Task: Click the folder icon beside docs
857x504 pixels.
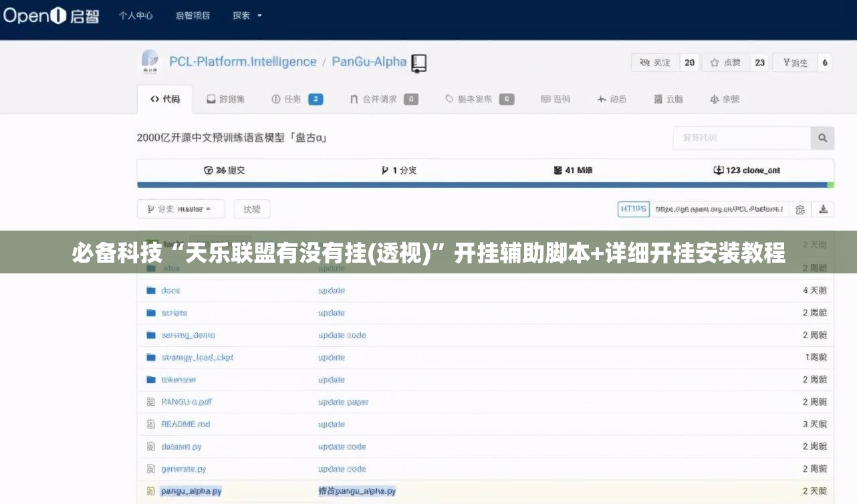Action: pos(151,291)
